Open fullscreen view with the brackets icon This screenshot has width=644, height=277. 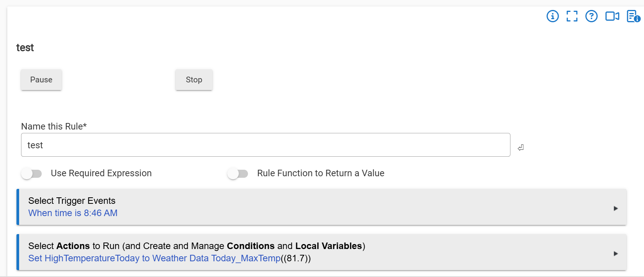[x=572, y=16]
